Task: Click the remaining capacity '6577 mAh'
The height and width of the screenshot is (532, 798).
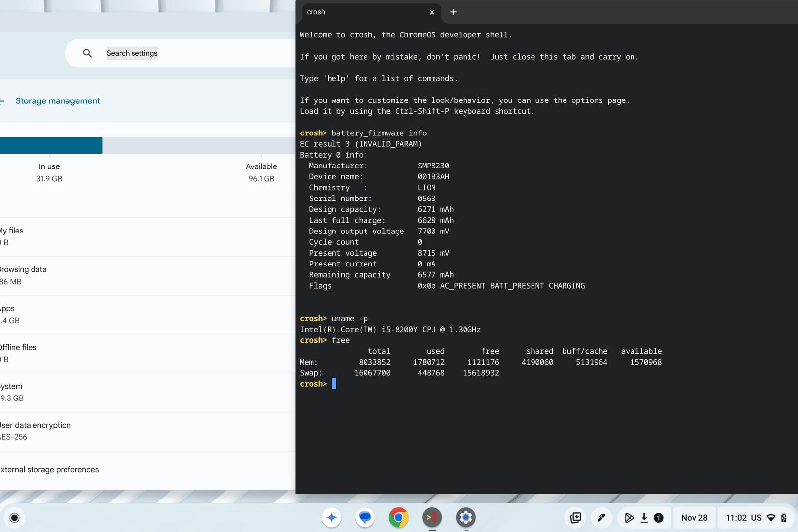Action: click(436, 275)
